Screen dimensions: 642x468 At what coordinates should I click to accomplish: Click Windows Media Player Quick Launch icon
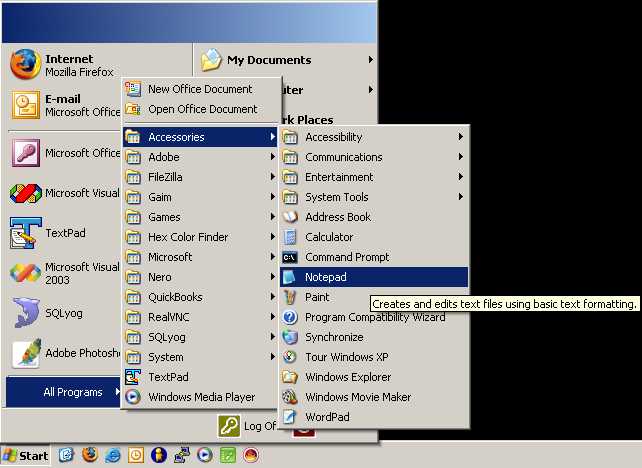click(x=205, y=455)
